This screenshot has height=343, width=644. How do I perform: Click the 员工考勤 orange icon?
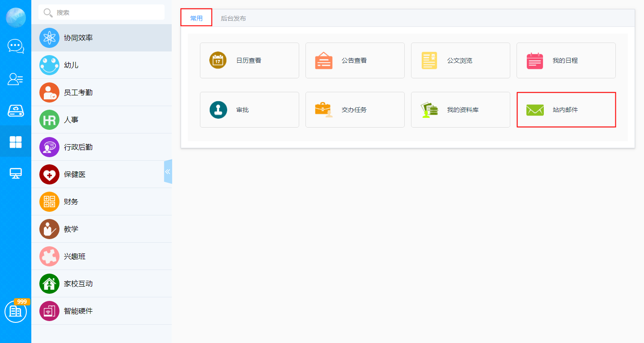tap(49, 92)
